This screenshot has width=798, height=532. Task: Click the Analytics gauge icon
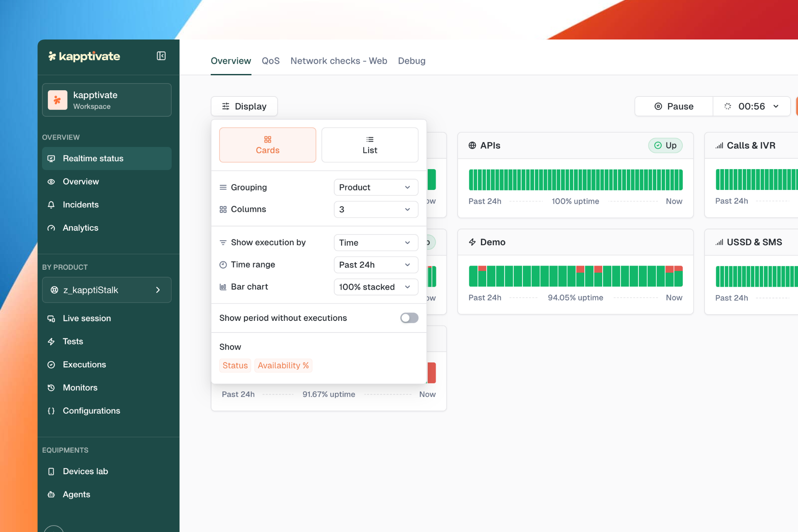51,228
